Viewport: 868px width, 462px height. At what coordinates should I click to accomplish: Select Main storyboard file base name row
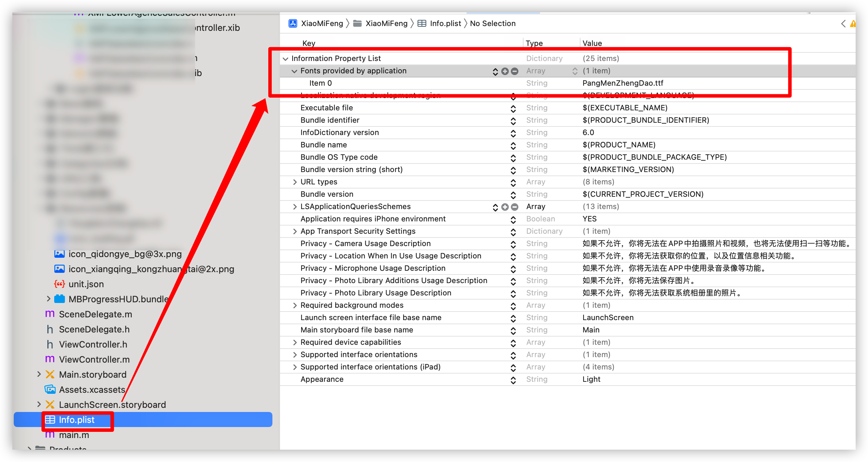coord(568,330)
